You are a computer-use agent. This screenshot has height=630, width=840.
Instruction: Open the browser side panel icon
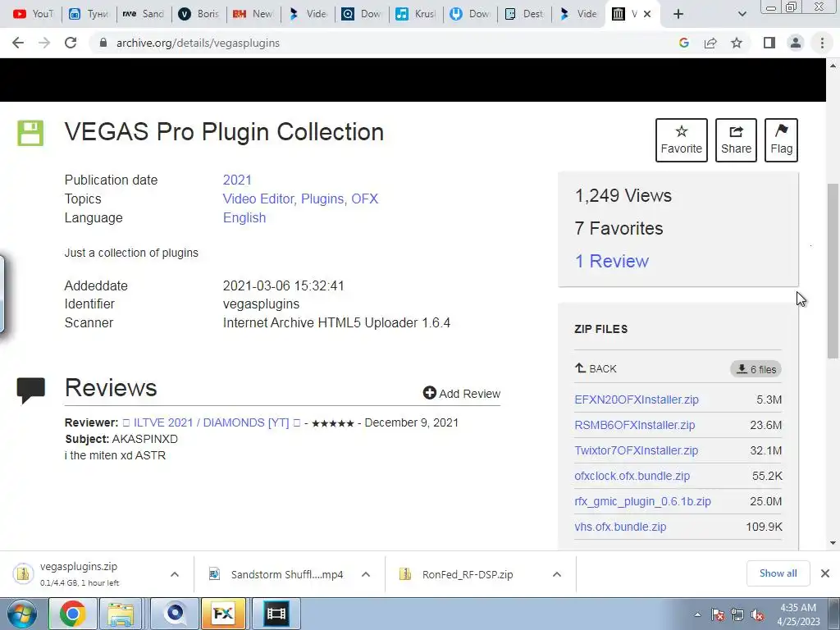(x=769, y=43)
